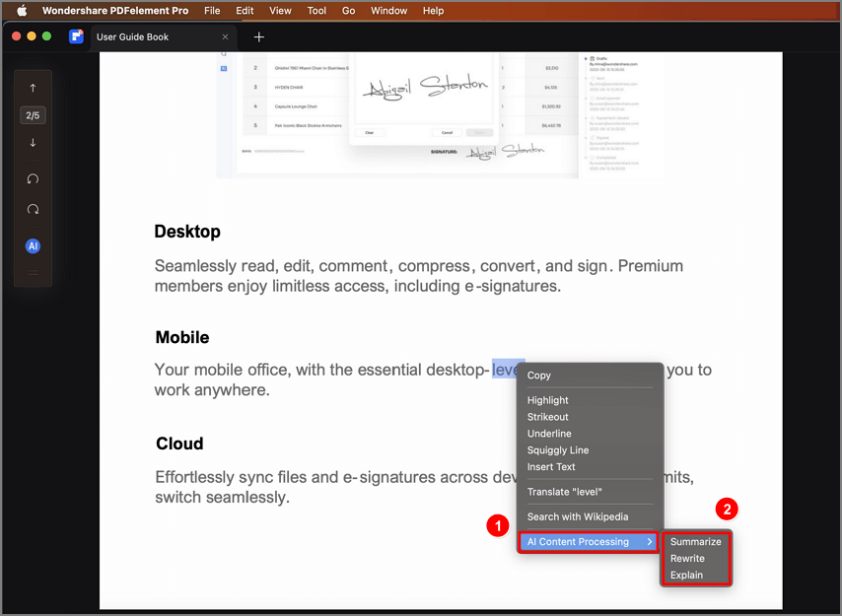Click the text "work anywhere."
The width and height of the screenshot is (842, 616).
(212, 390)
